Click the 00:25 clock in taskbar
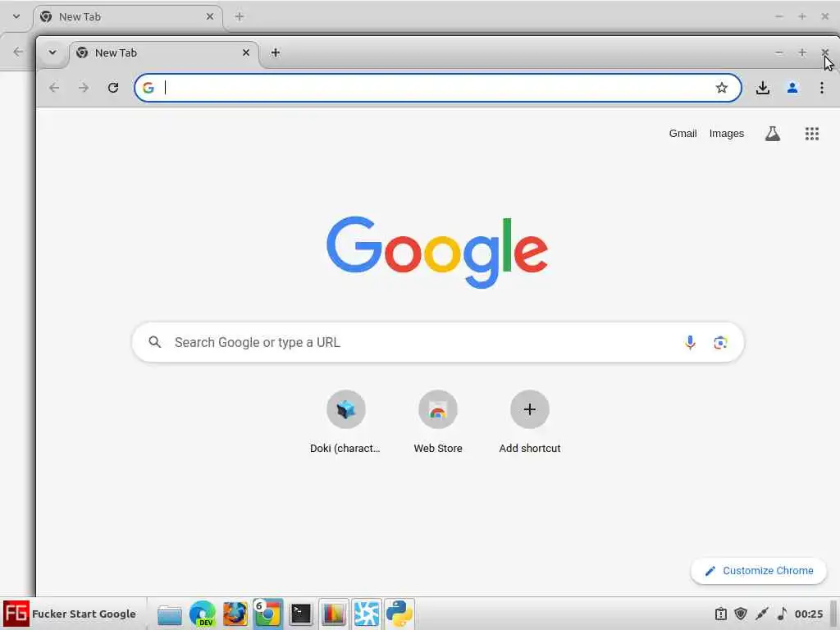840x630 pixels. click(808, 614)
